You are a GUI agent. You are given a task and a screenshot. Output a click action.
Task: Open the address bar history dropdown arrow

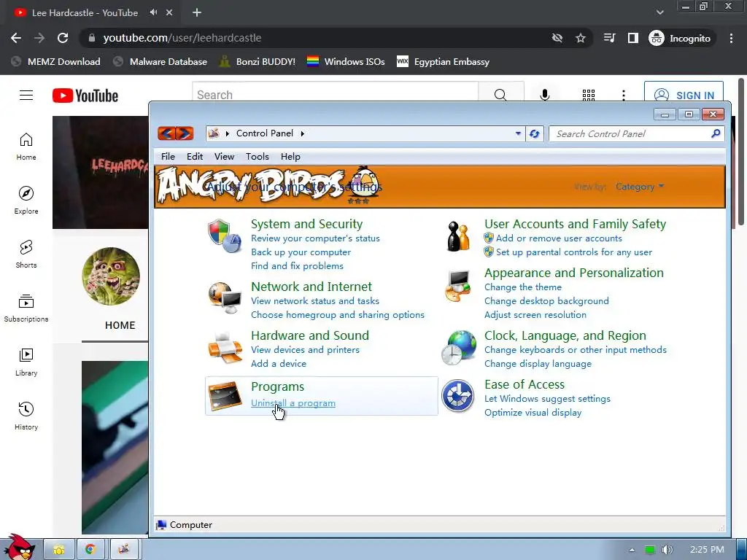click(519, 134)
